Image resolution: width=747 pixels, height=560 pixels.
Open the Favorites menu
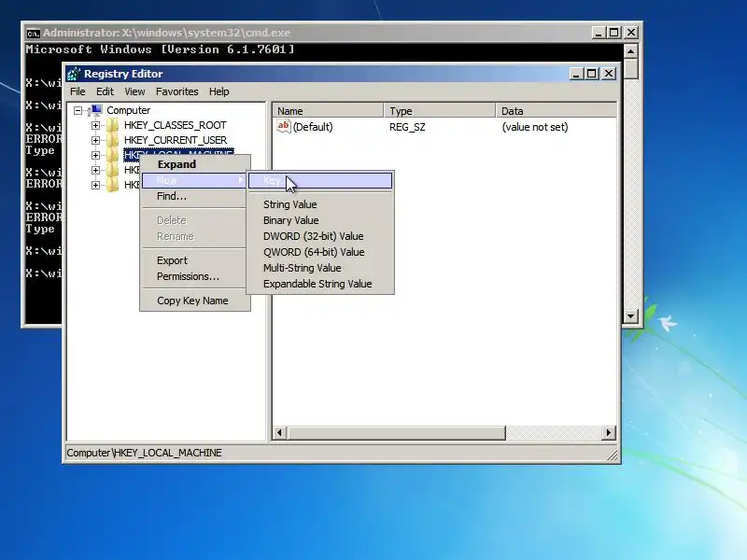[176, 91]
